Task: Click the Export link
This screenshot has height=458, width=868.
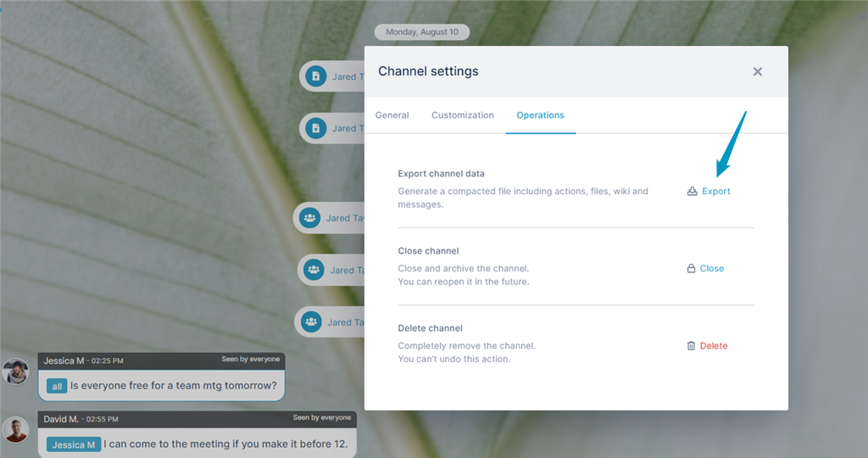Action: (x=715, y=191)
